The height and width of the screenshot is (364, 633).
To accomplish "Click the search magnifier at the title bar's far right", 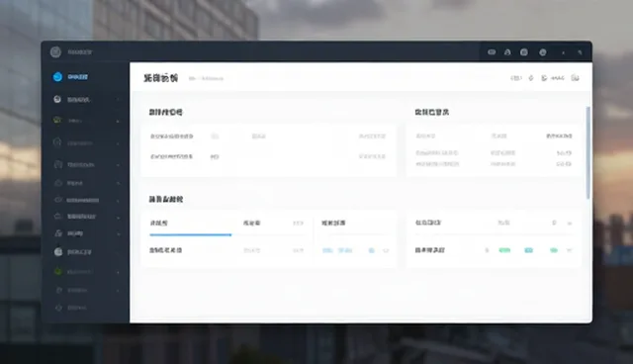I will (x=581, y=52).
